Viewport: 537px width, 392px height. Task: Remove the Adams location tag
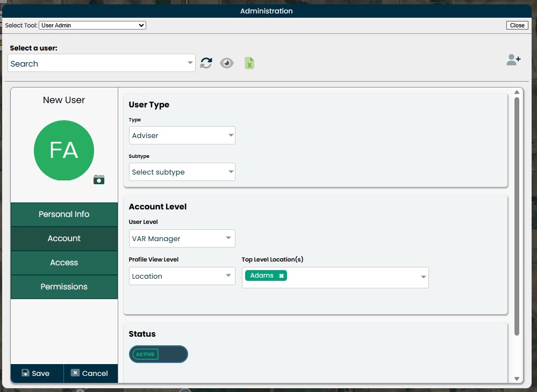tap(281, 275)
